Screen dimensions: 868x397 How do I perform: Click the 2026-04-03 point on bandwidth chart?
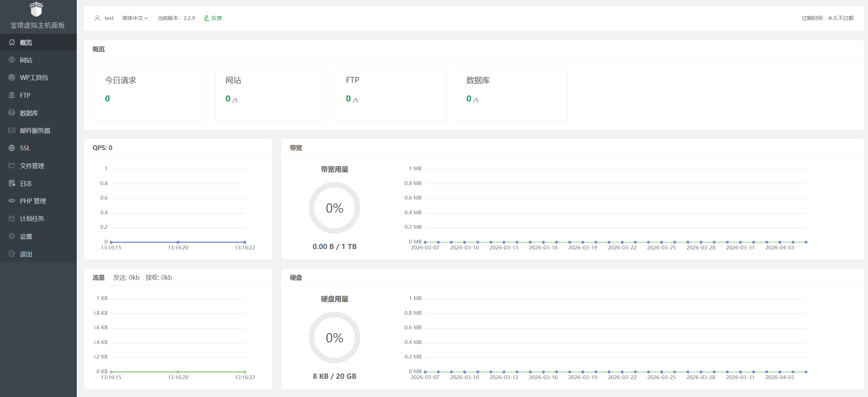pos(780,242)
